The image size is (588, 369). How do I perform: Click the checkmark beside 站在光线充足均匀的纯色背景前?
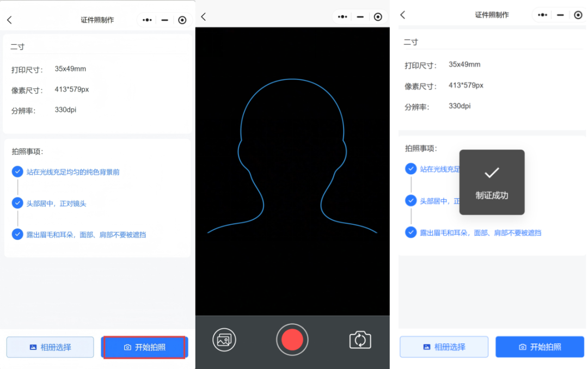17,172
